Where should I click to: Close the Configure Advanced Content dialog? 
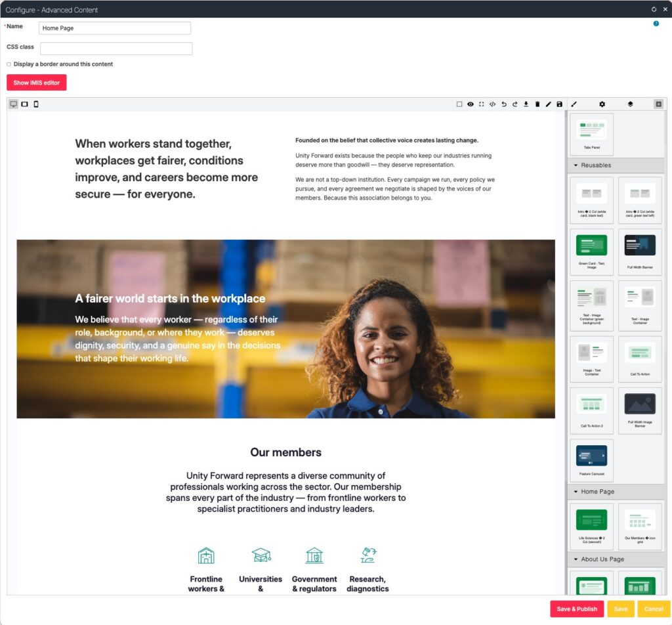pyautogui.click(x=665, y=9)
